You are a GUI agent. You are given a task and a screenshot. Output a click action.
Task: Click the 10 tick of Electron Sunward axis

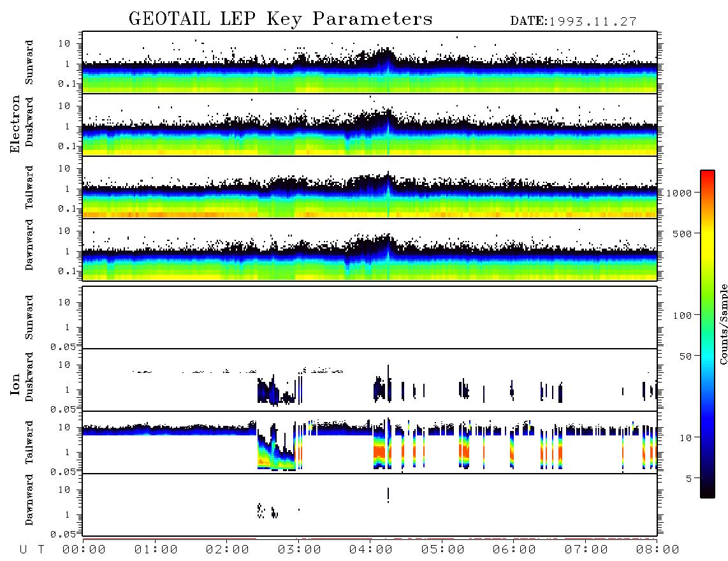[x=64, y=43]
